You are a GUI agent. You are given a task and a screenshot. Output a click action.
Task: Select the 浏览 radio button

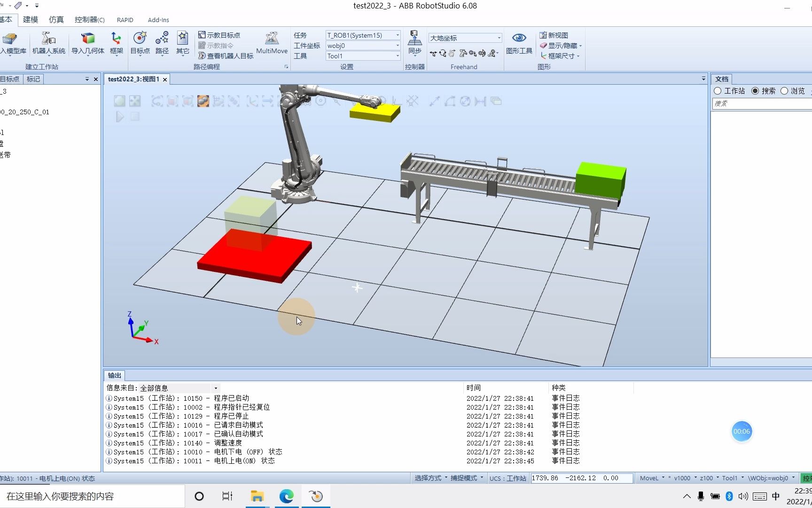pos(784,91)
